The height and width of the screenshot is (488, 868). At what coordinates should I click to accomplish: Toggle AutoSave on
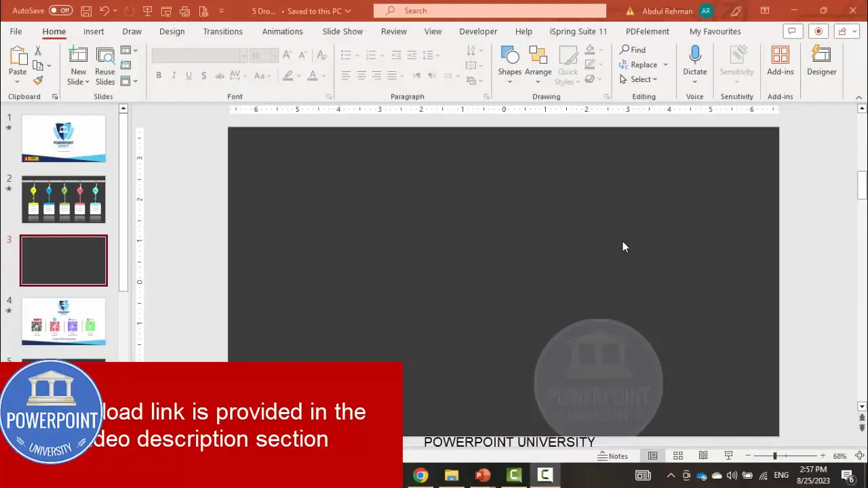(x=60, y=11)
